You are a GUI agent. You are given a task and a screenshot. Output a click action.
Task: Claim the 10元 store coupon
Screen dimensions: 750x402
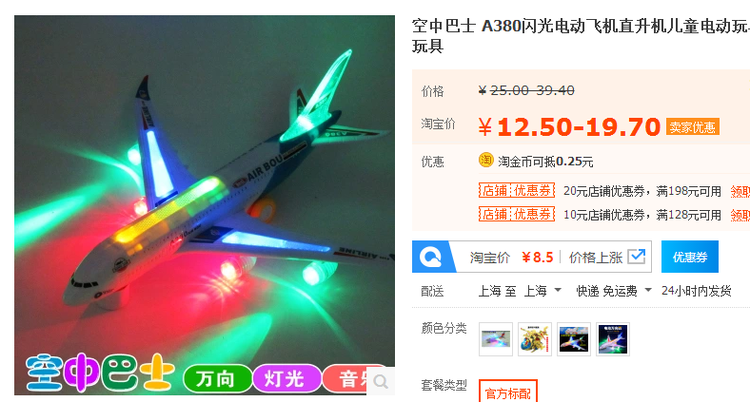[x=740, y=215]
